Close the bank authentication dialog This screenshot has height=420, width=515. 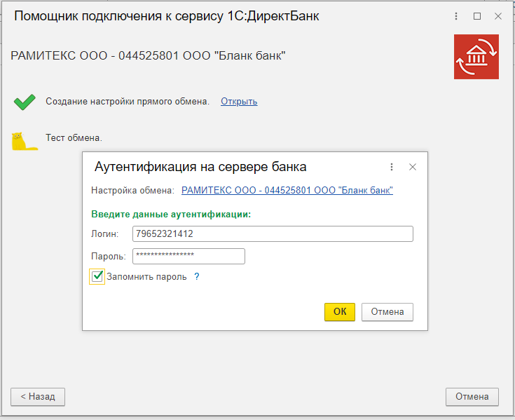click(x=413, y=167)
